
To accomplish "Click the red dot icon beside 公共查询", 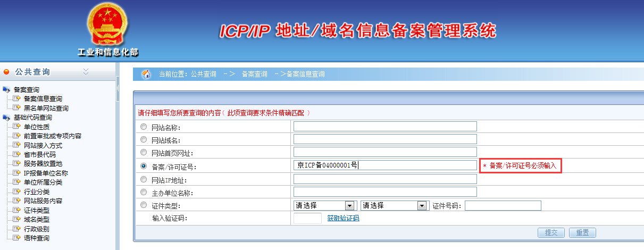I will pyautogui.click(x=6, y=72).
